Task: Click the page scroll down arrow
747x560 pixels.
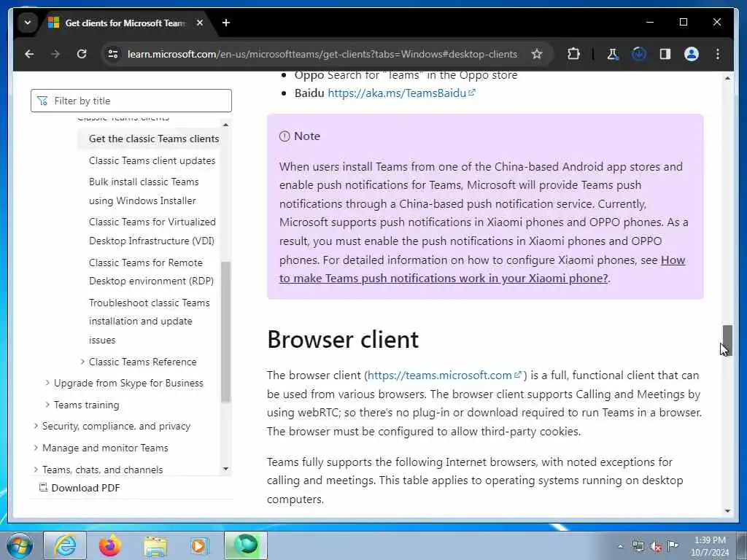Action: click(x=727, y=511)
